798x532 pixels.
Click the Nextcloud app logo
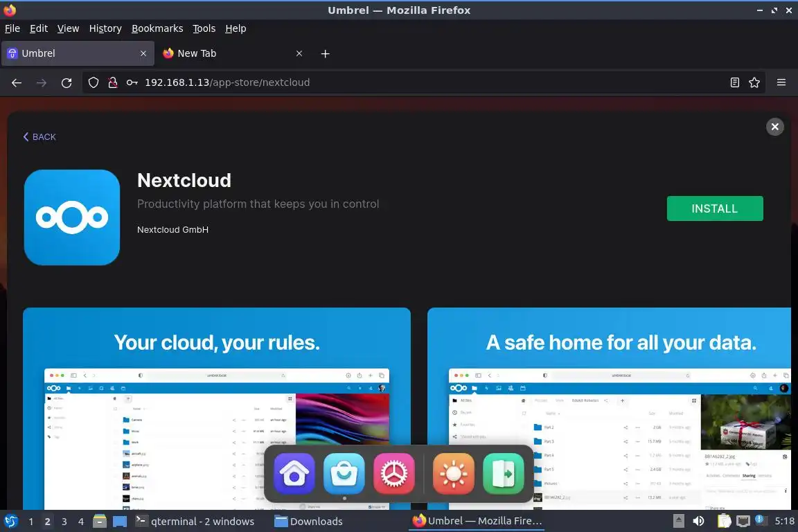(x=72, y=218)
